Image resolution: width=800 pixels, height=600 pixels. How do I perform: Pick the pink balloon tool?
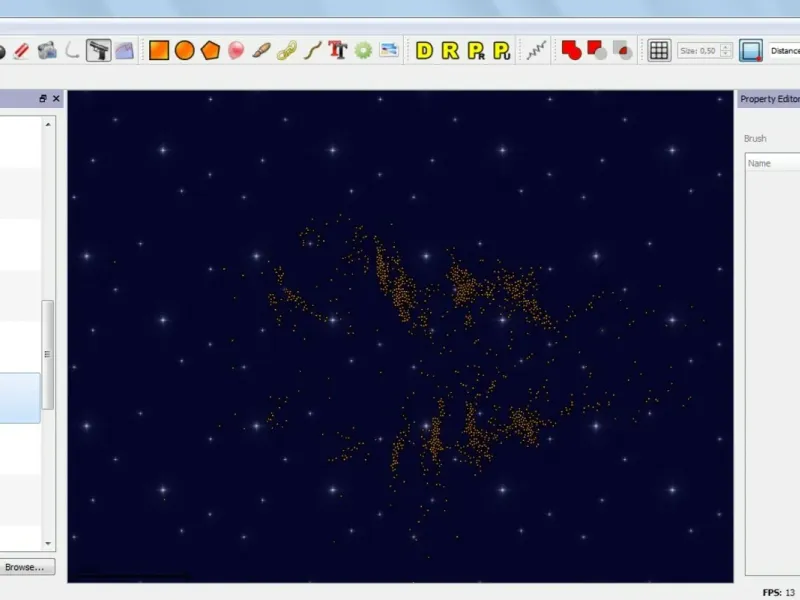pyautogui.click(x=236, y=51)
